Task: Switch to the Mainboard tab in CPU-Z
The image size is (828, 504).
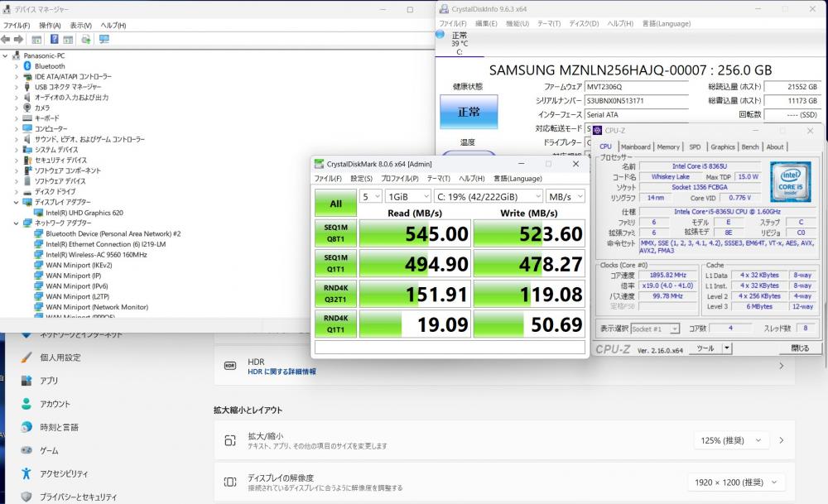Action: coord(635,146)
